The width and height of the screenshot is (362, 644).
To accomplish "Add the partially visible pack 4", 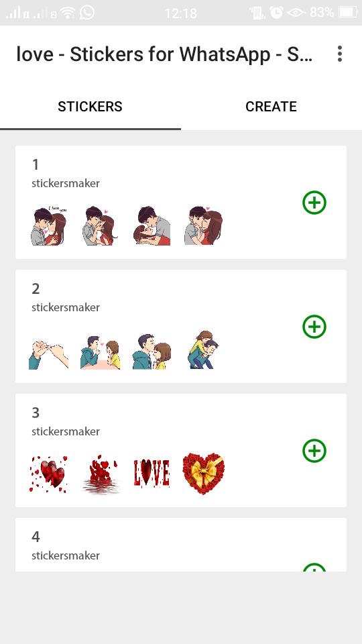I will [314, 568].
